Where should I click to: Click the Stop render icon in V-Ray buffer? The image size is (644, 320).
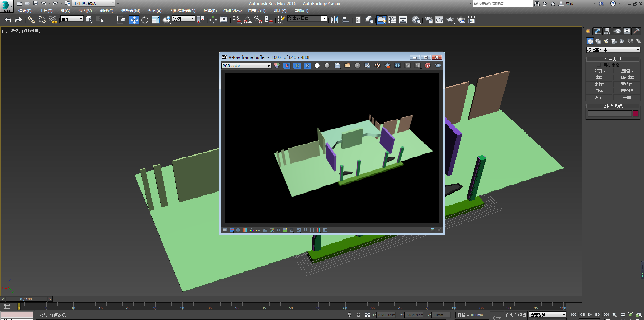tap(427, 66)
